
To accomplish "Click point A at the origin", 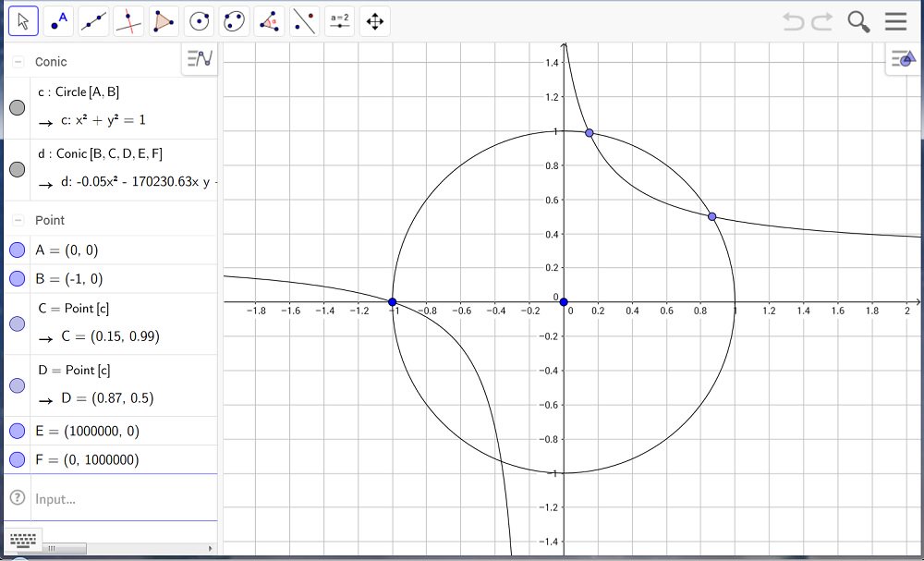I will pos(564,302).
